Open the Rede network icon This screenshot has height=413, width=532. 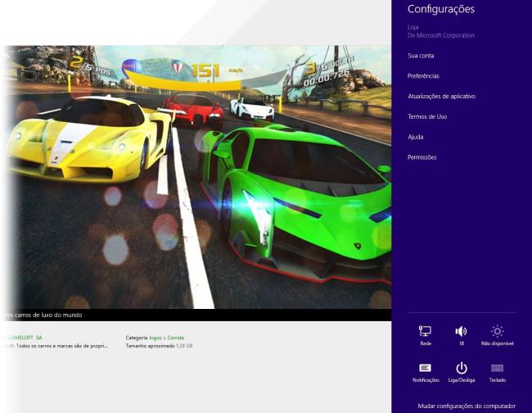[425, 331]
